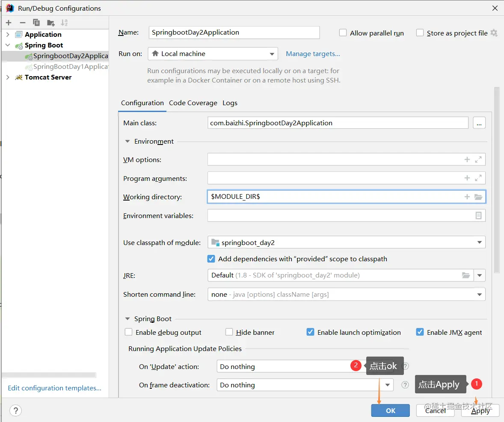This screenshot has height=422, width=504.
Task: Open dialog help question mark button
Action: [15, 410]
